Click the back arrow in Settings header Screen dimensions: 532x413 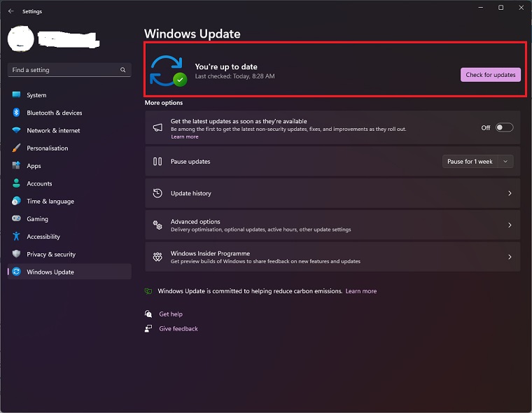tap(11, 11)
